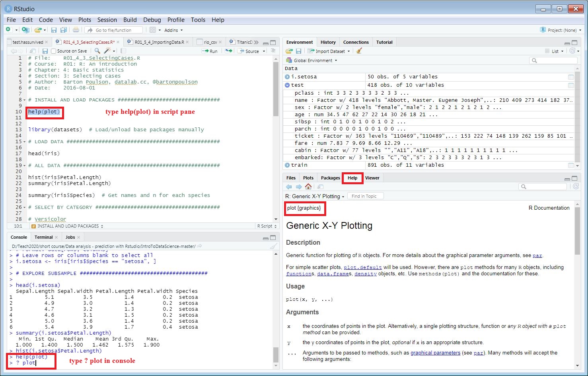Switch to the History tab
This screenshot has width=588, height=376.
pyautogui.click(x=328, y=42)
